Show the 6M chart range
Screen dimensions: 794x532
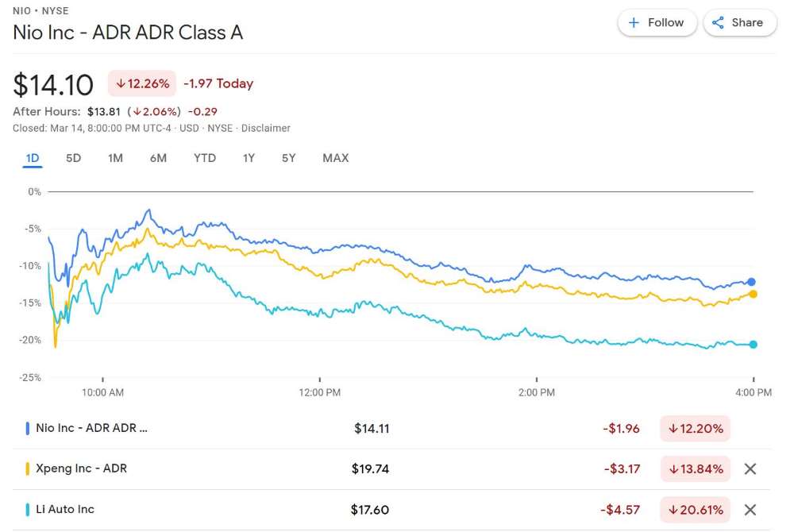[158, 158]
